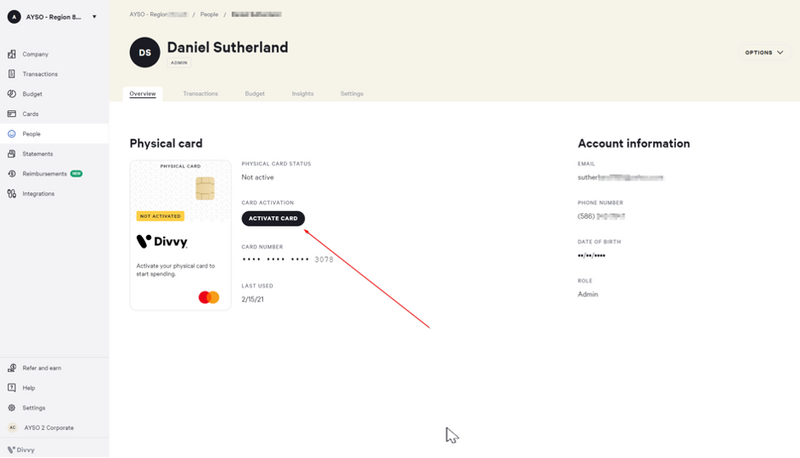Switch to the Insights tab
This screenshot has height=458, width=800.
pos(302,94)
